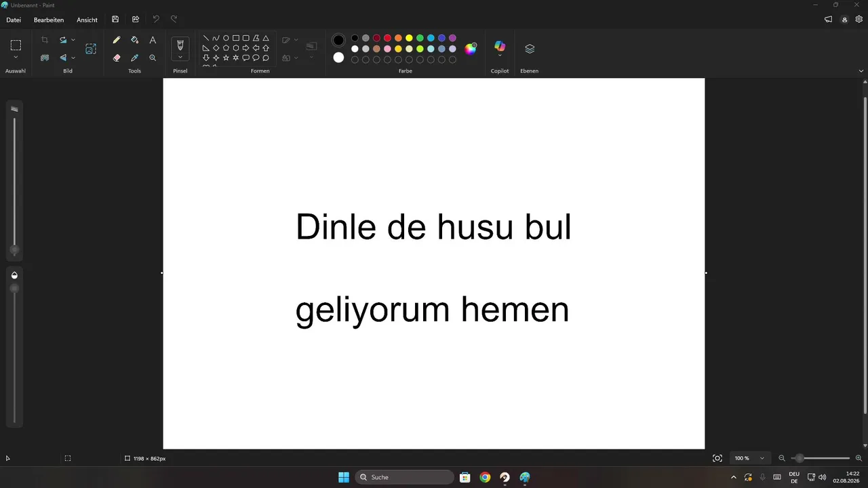
Task: Click the account profile icon
Action: 844,20
